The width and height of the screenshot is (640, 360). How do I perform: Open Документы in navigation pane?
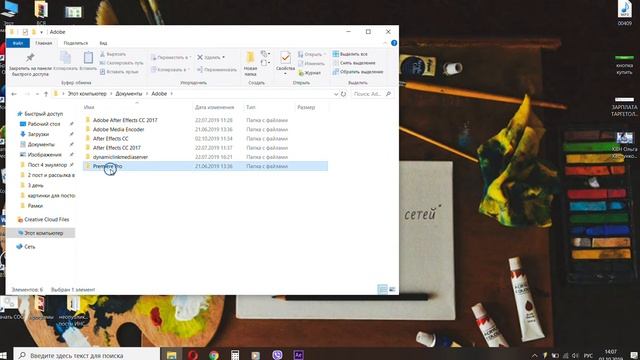41,144
